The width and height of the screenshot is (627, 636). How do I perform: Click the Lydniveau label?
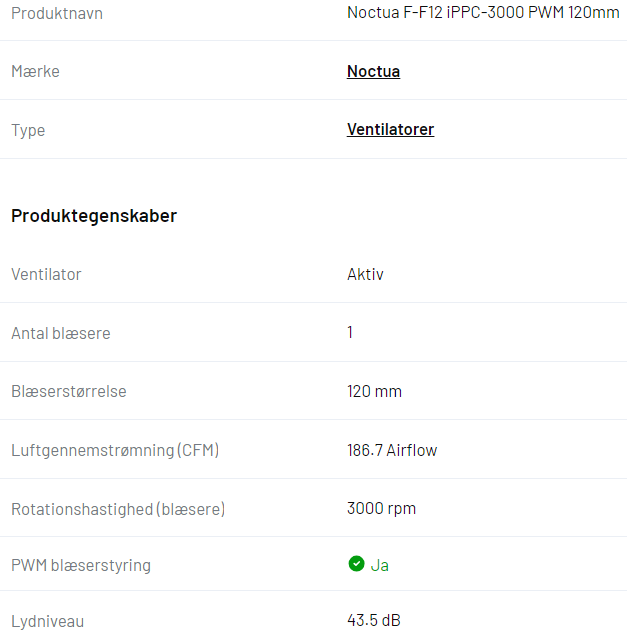coord(47,621)
